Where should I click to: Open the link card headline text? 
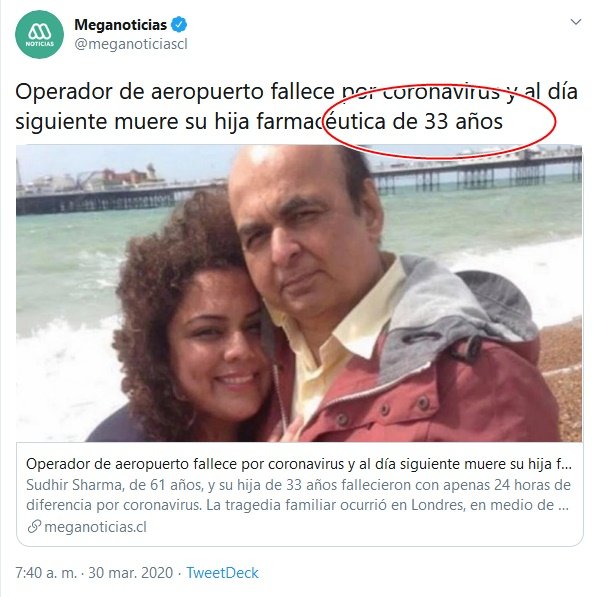tap(299, 464)
